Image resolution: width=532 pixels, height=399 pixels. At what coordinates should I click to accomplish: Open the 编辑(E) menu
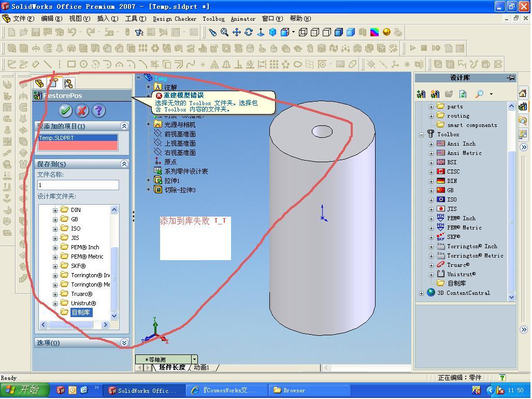[52, 19]
